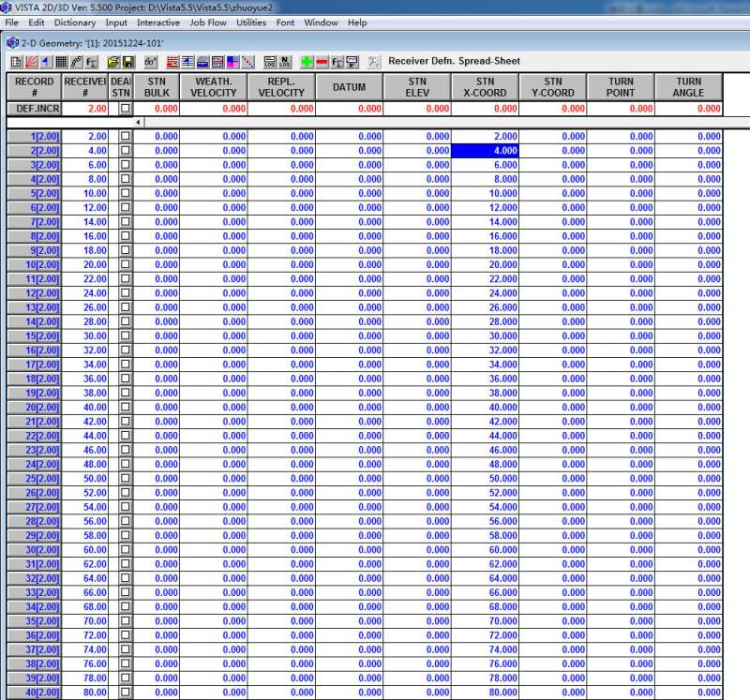Click the binoculars find icon
Screen dimensions: 750x700
151,62
